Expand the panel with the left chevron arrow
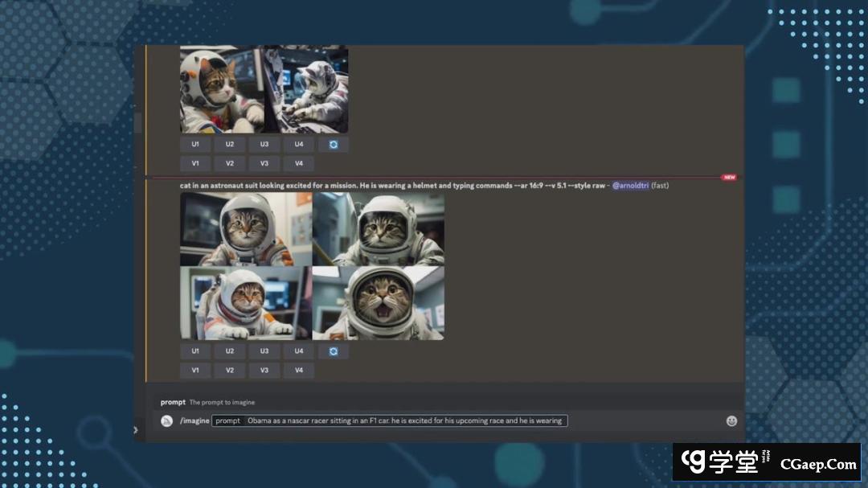The height and width of the screenshot is (488, 868). coord(135,430)
